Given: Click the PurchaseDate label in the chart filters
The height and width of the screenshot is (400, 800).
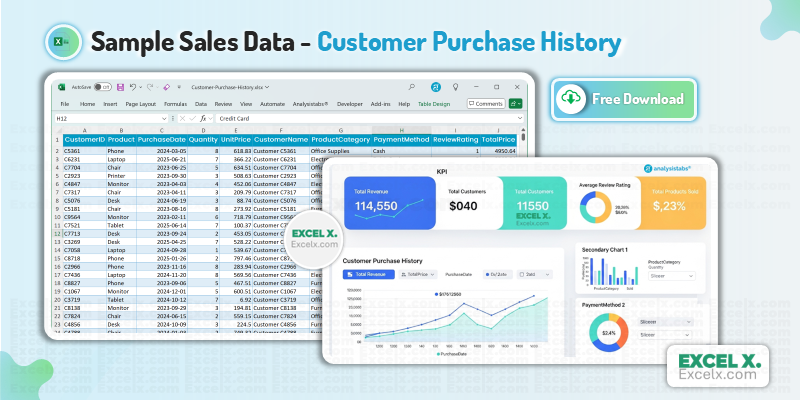Looking at the screenshot, I should pyautogui.click(x=458, y=274).
